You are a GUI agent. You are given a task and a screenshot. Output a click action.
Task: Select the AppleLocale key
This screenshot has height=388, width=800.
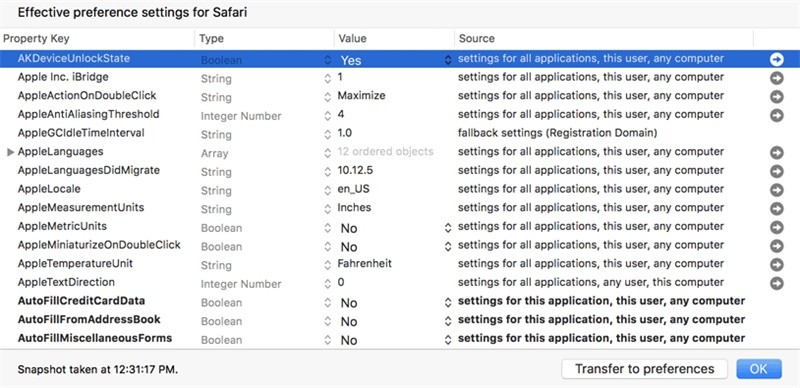[49, 189]
